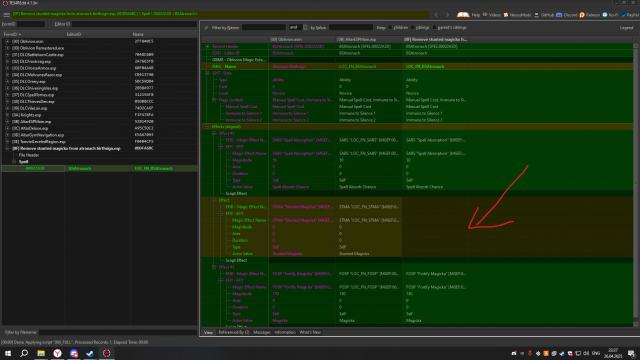
Task: Click the filter funnel icon beside Filter by Name
Action: (206, 28)
